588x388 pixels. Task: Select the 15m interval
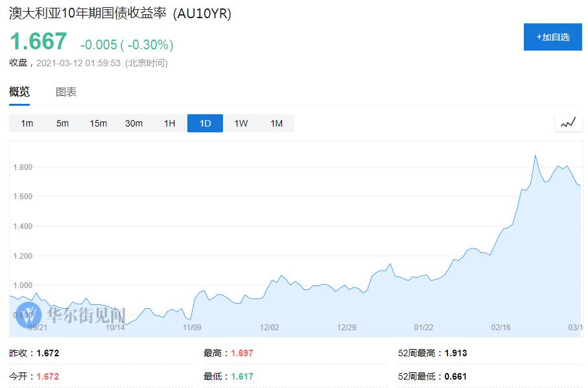click(98, 123)
